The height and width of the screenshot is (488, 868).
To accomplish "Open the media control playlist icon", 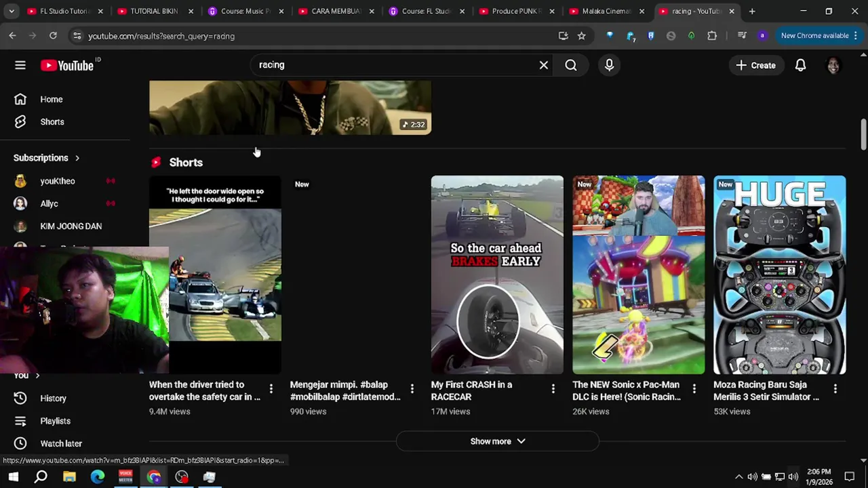I will 742,35.
